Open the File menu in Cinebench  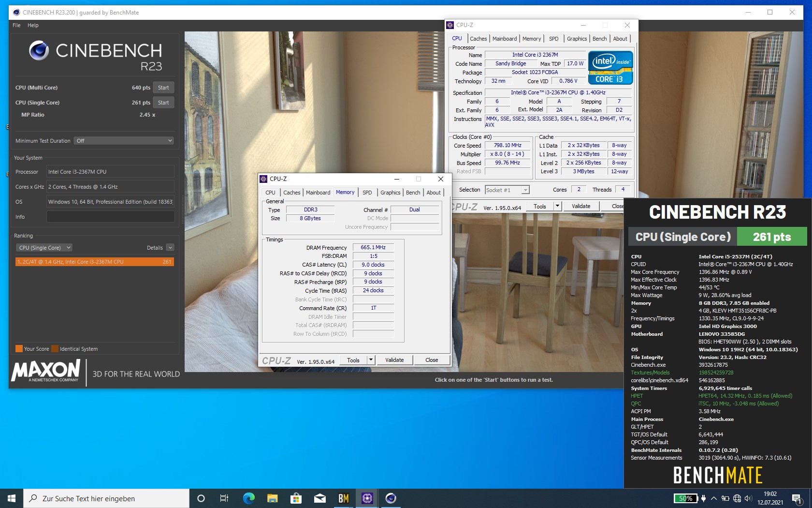pos(16,25)
